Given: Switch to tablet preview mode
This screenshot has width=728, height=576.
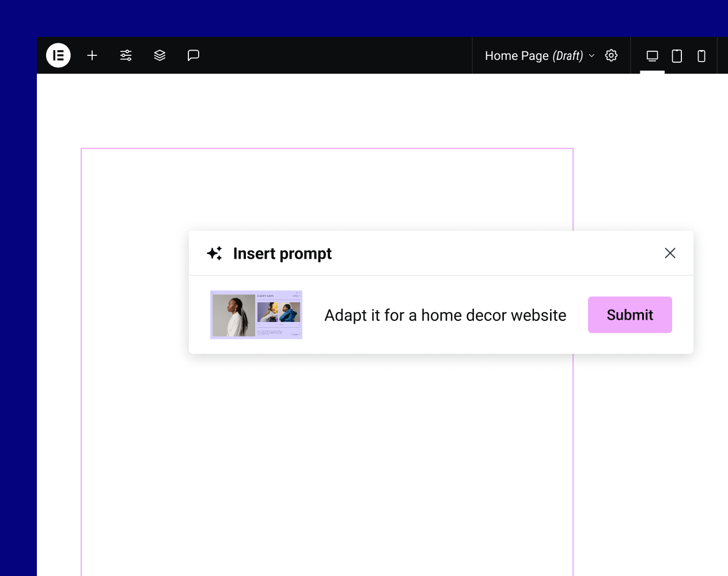Looking at the screenshot, I should click(677, 56).
